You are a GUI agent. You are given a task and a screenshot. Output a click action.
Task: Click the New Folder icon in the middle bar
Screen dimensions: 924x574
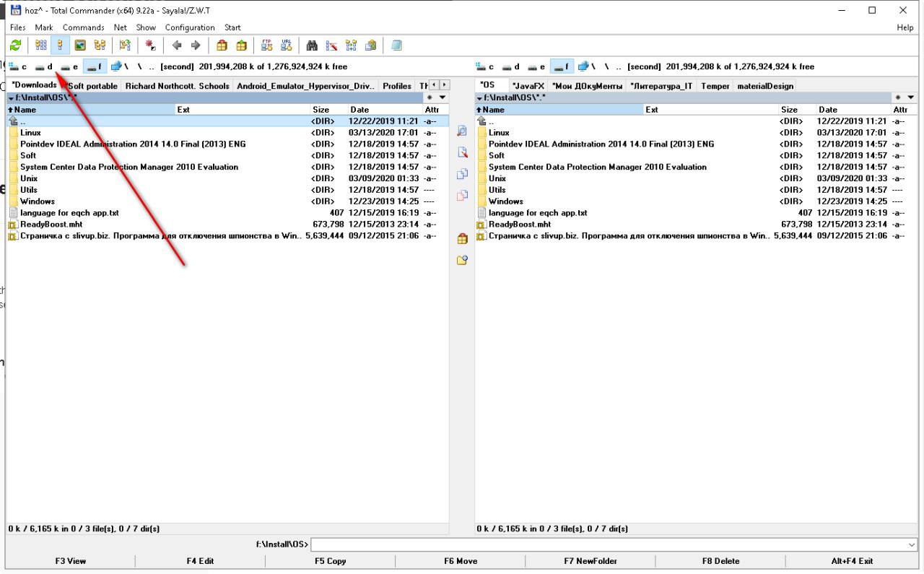462,260
